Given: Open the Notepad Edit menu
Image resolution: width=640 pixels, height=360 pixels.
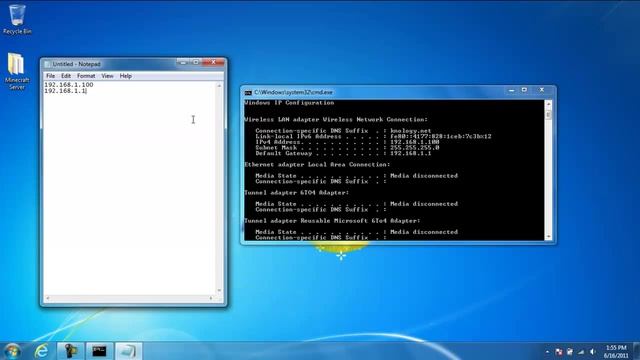Looking at the screenshot, I should click(66, 76).
